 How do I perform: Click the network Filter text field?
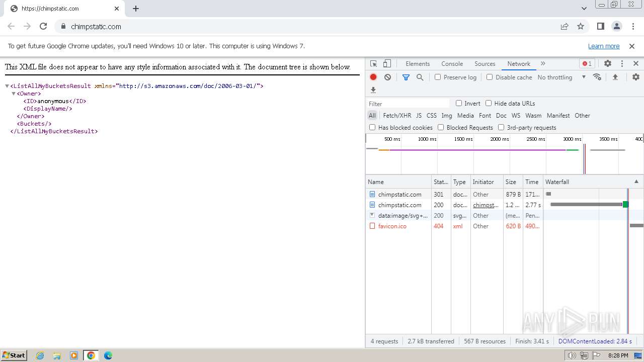[408, 104]
